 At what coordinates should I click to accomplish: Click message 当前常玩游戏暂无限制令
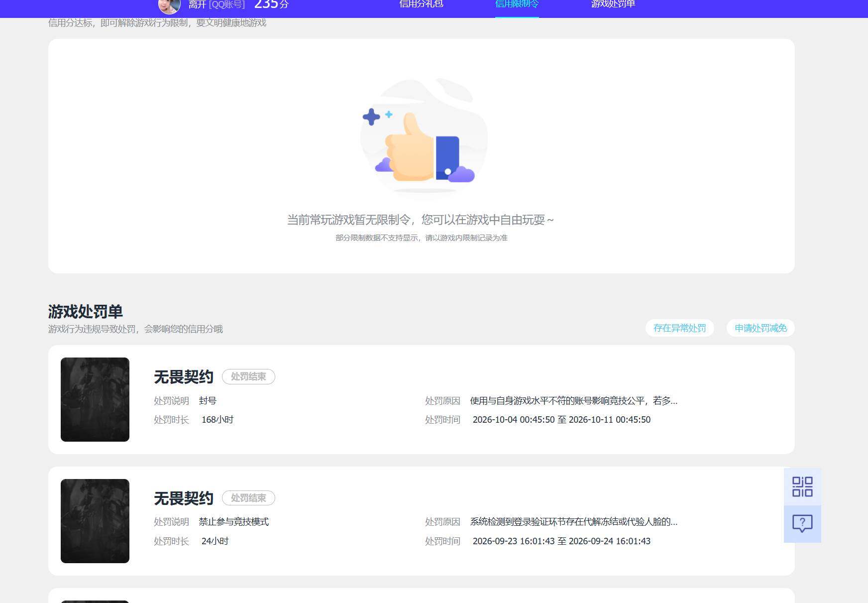pos(421,220)
